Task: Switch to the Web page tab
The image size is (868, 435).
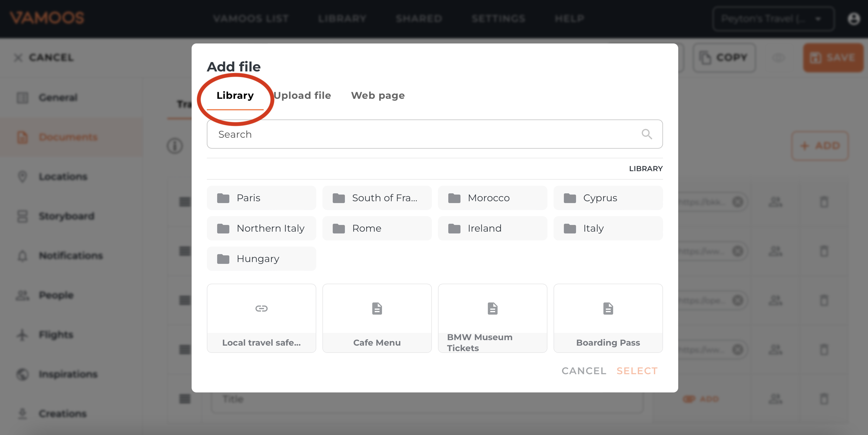Action: (x=378, y=96)
